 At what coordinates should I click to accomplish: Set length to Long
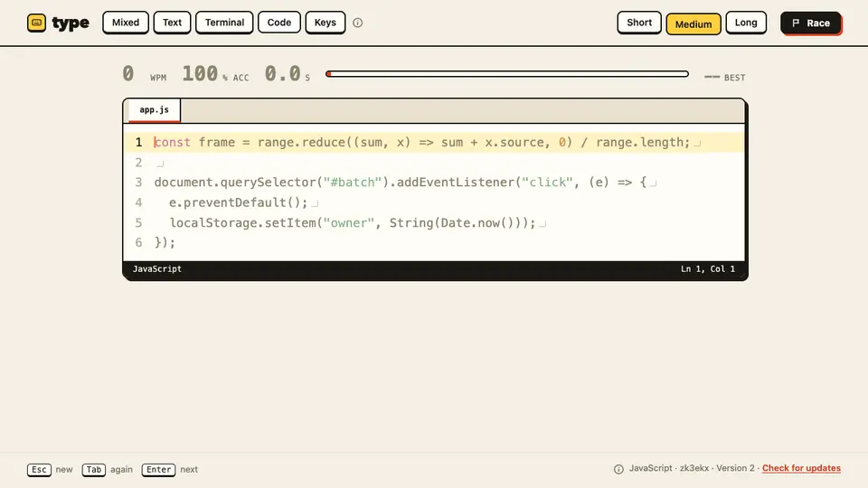pyautogui.click(x=746, y=23)
